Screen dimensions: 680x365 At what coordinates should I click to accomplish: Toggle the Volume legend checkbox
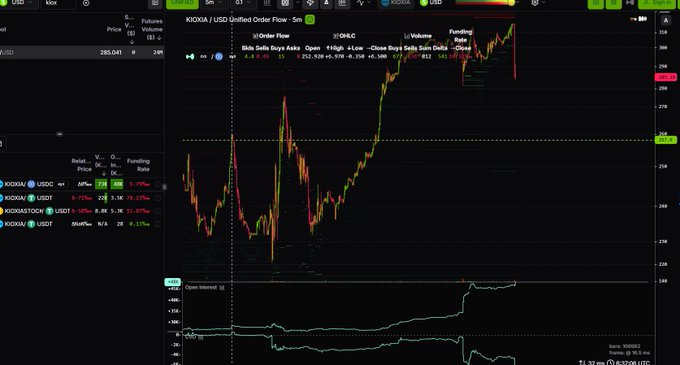(x=407, y=36)
